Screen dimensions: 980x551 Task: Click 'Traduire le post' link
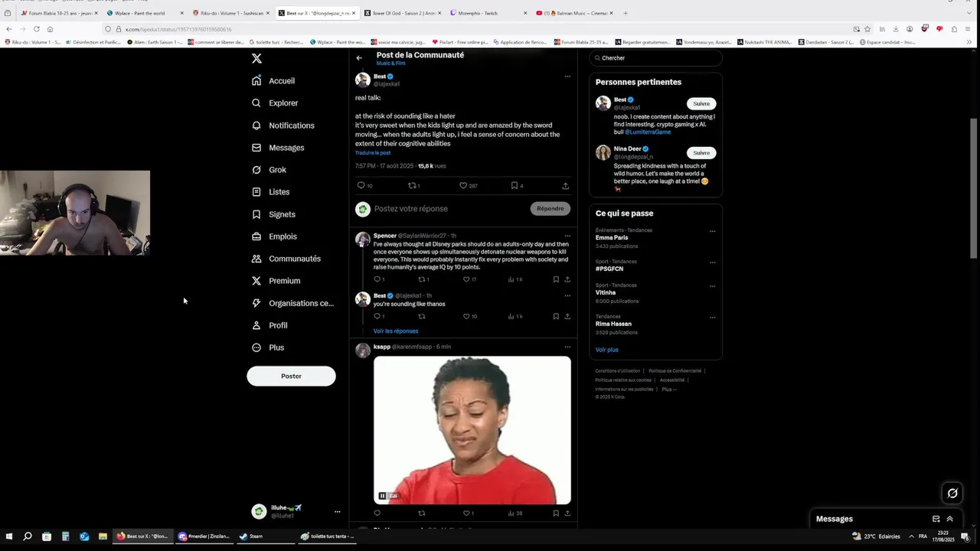[373, 153]
